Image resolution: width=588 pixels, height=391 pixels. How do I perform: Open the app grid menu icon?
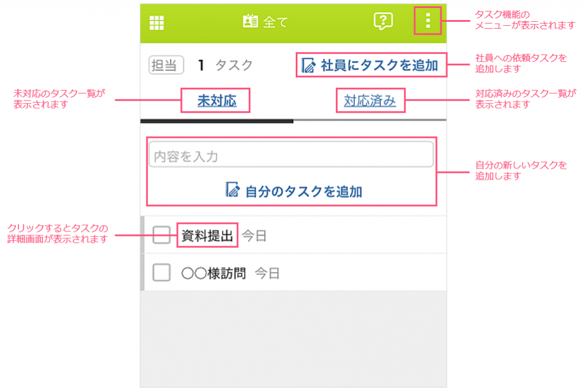(156, 23)
